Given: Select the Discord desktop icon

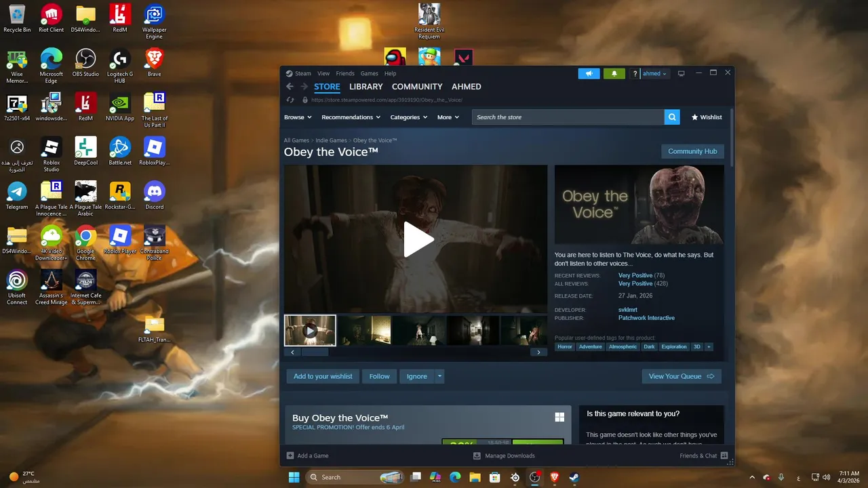Looking at the screenshot, I should 155,196.
